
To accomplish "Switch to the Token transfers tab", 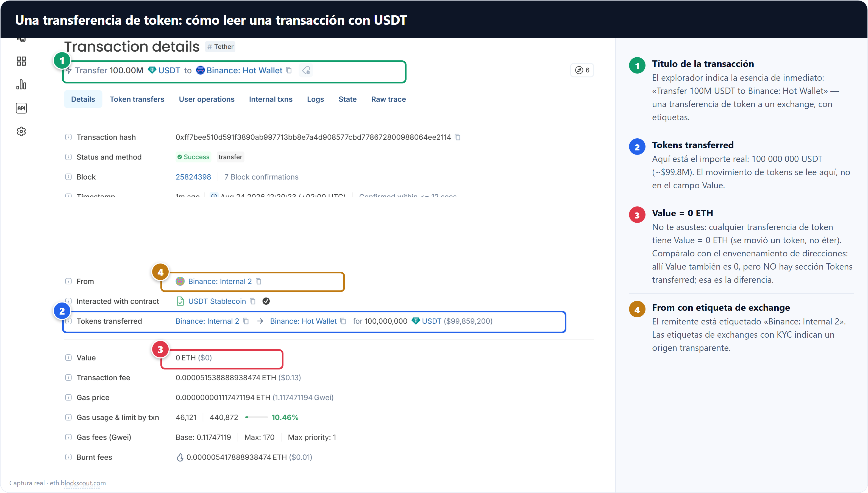I will tap(137, 99).
